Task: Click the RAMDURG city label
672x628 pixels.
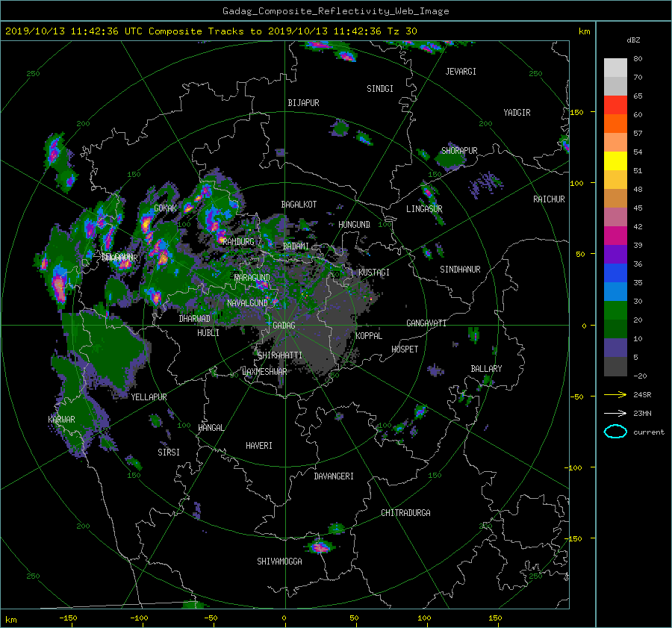Action: click(238, 242)
